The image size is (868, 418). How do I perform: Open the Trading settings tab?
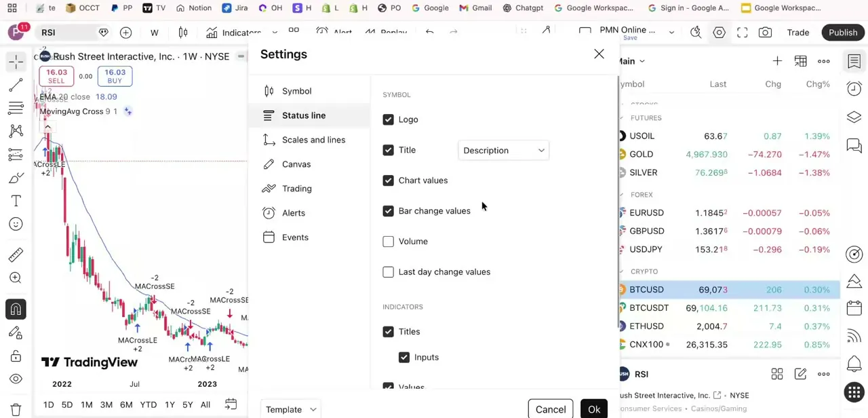pyautogui.click(x=310, y=189)
